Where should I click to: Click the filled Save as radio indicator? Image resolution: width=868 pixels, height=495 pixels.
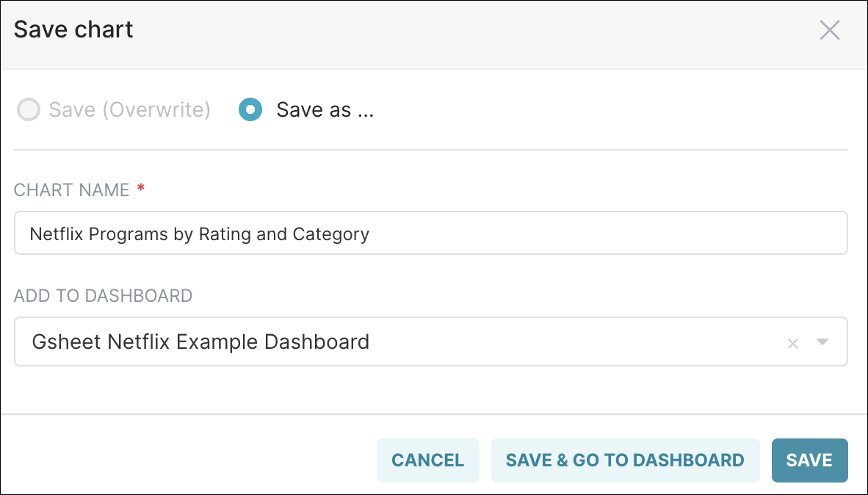coord(250,109)
